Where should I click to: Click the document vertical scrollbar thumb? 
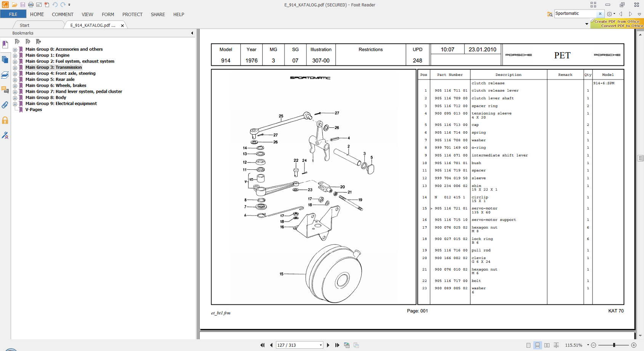tap(640, 158)
